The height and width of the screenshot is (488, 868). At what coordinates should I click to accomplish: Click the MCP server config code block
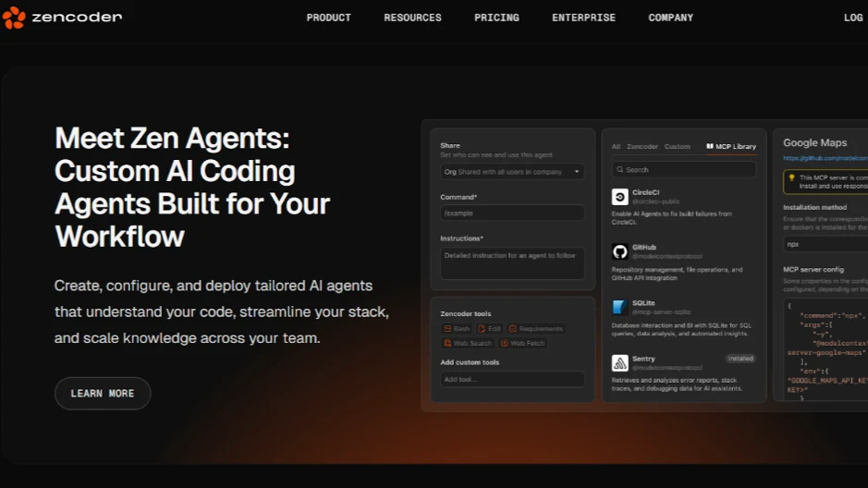coord(825,348)
